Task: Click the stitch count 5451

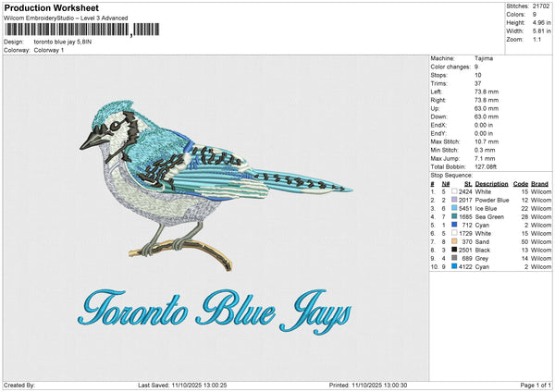Action: (465, 208)
